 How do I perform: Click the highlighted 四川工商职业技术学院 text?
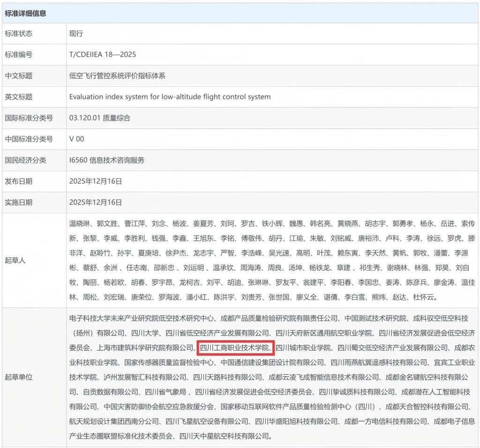coord(235,347)
